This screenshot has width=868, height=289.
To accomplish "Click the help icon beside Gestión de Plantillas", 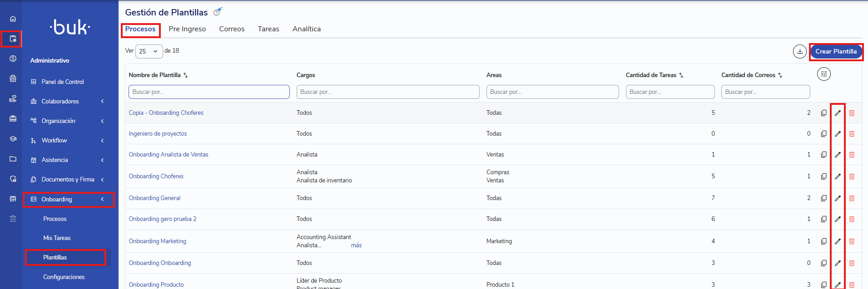I will click(218, 12).
